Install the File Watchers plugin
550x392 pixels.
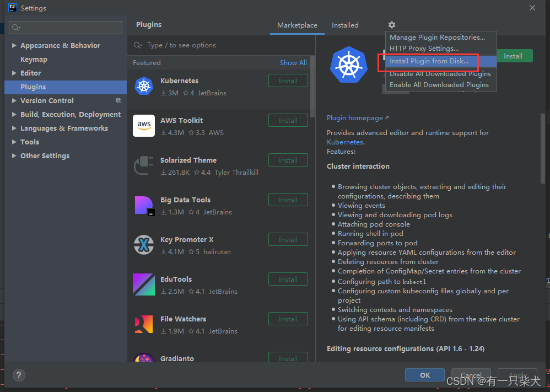288,319
